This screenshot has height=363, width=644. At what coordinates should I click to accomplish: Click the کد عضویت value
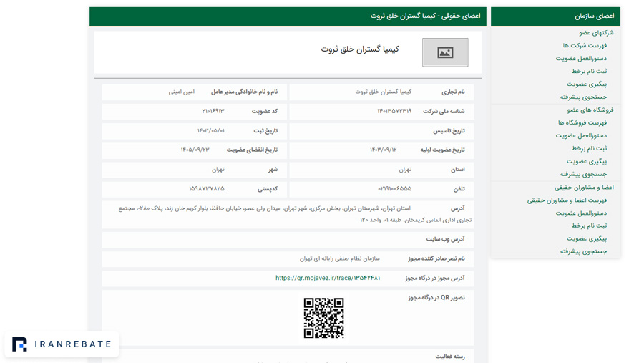[213, 112]
